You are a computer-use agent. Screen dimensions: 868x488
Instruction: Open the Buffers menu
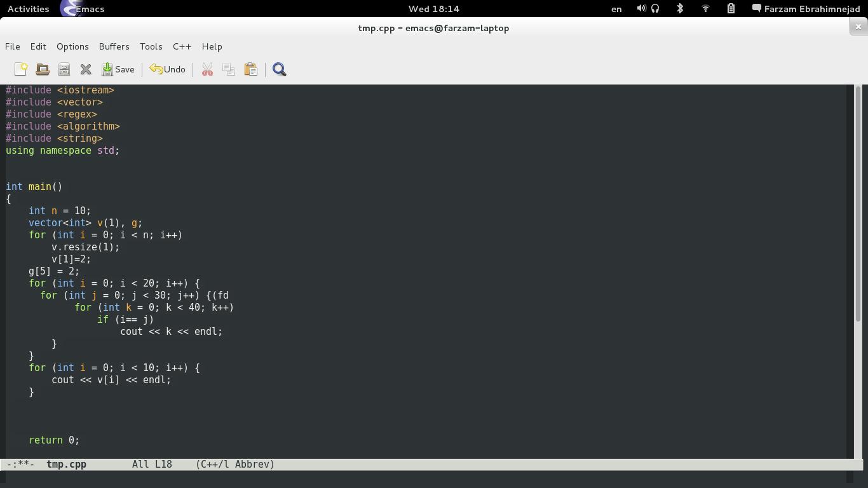click(114, 46)
